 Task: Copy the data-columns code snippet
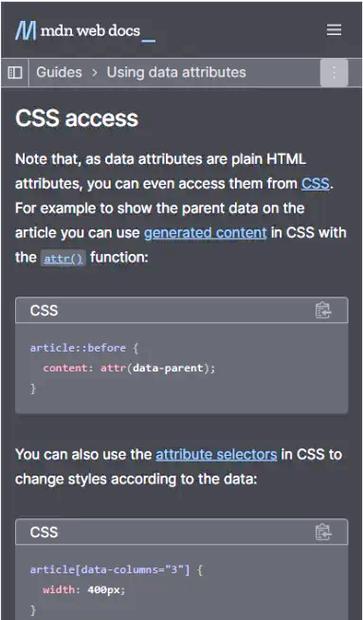tap(323, 532)
